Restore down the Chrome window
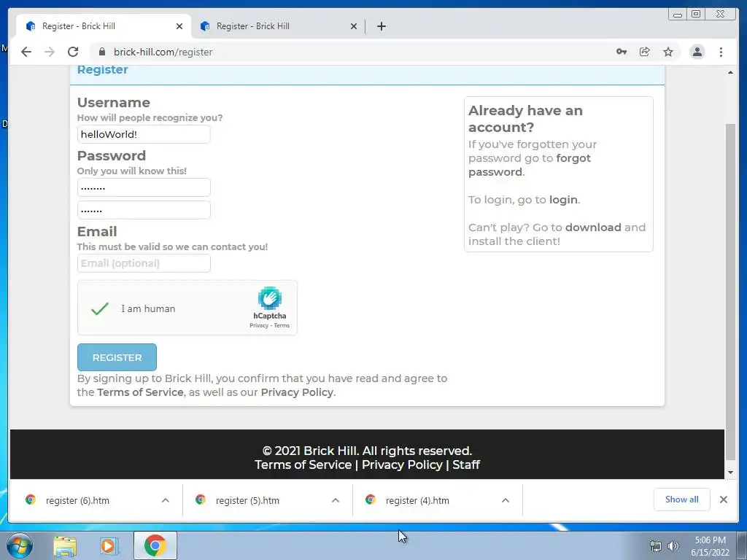Screen dimensions: 747x560 pos(695,15)
